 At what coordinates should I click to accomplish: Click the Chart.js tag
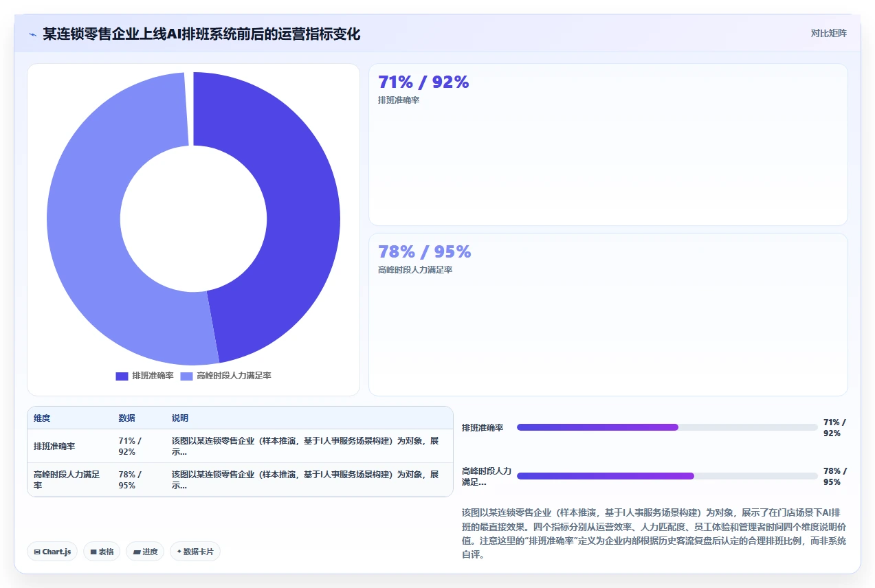(52, 552)
